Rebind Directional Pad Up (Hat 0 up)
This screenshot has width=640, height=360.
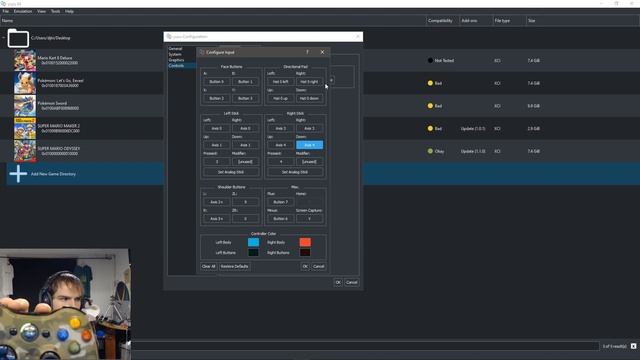click(x=280, y=98)
